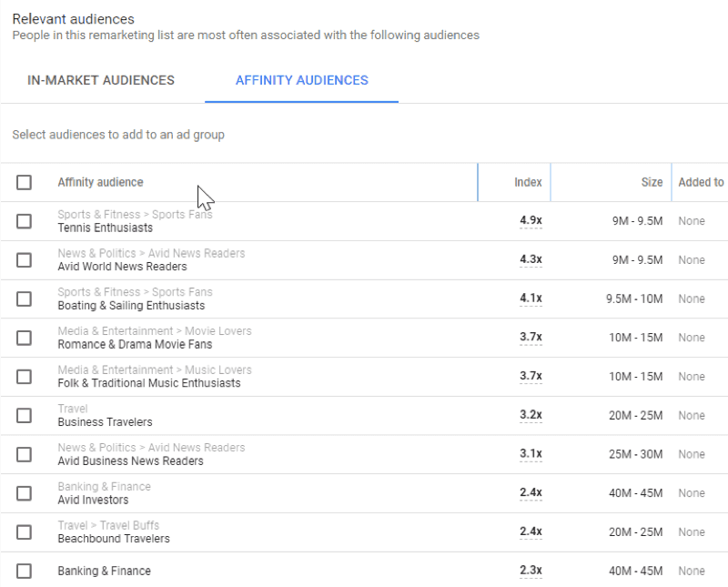Click the 3.2x index value for Business Travelers
The image size is (728, 587).
[x=531, y=415]
